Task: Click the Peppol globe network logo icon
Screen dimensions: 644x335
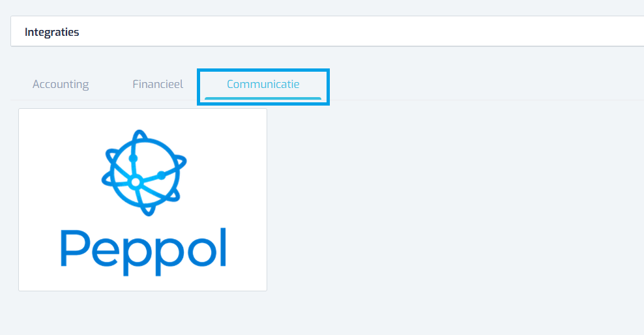Action: click(144, 173)
